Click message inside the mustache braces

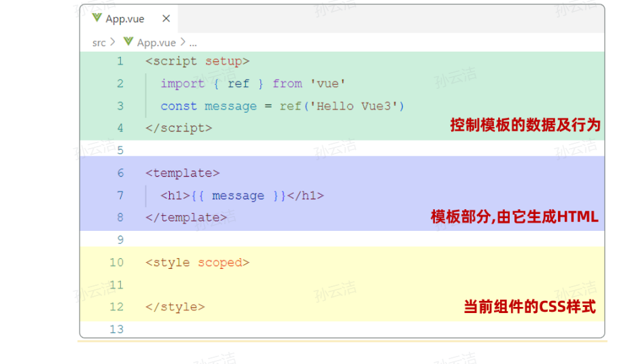[238, 196]
